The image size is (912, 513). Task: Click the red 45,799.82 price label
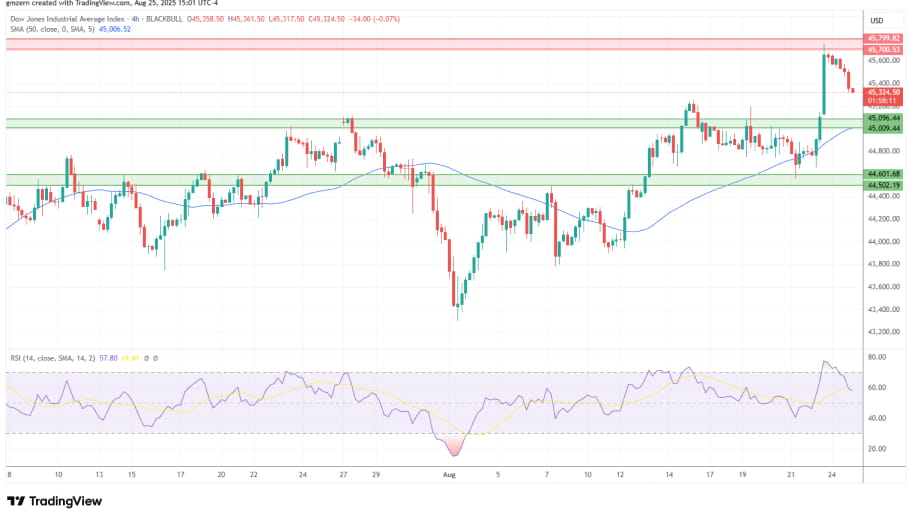[x=884, y=38]
